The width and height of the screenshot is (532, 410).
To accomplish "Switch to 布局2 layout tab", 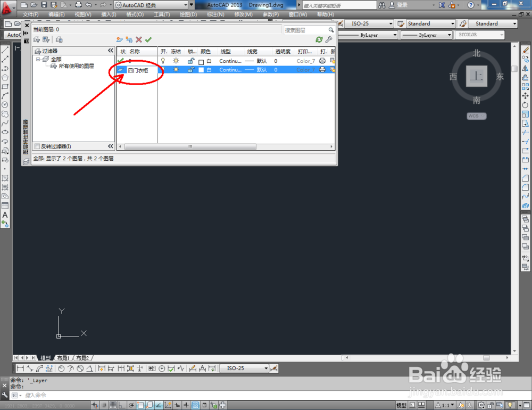I will pyautogui.click(x=82, y=358).
